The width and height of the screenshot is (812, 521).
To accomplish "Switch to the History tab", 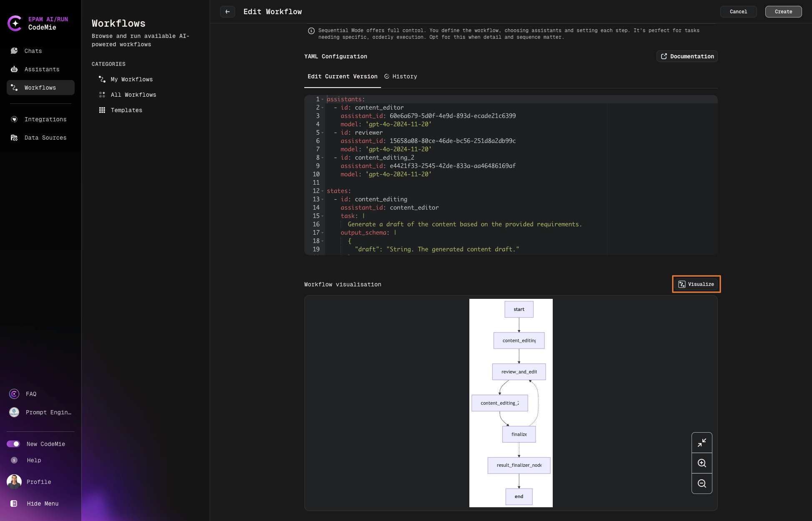I will tap(400, 76).
